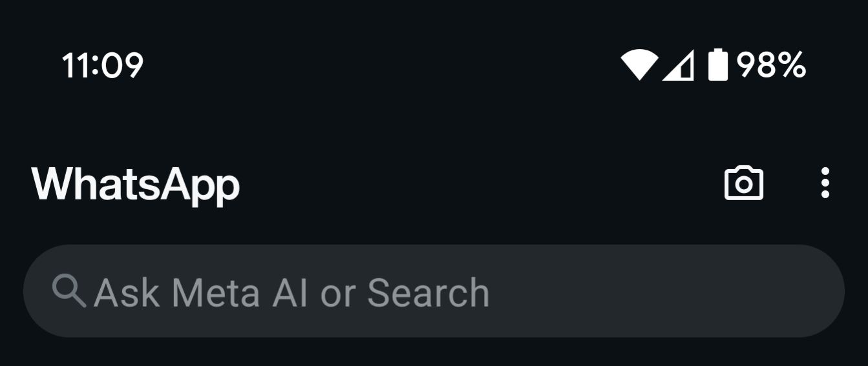The image size is (868, 366).
Task: Select the camera icon beside the overflow menu
Action: click(743, 183)
